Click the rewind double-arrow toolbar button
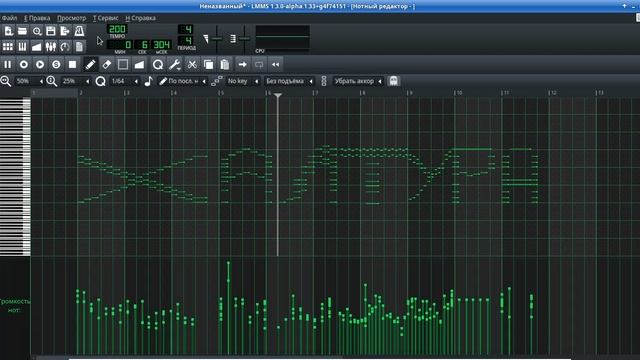The image size is (640, 360). click(276, 64)
